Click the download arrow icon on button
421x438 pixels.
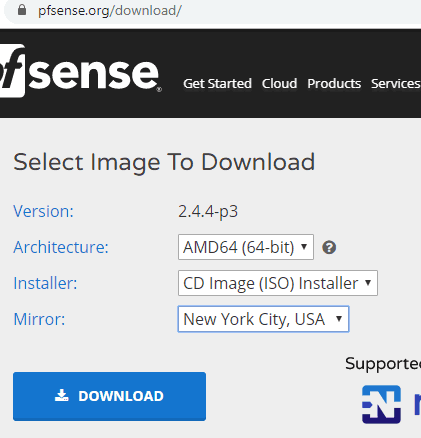[x=62, y=396]
